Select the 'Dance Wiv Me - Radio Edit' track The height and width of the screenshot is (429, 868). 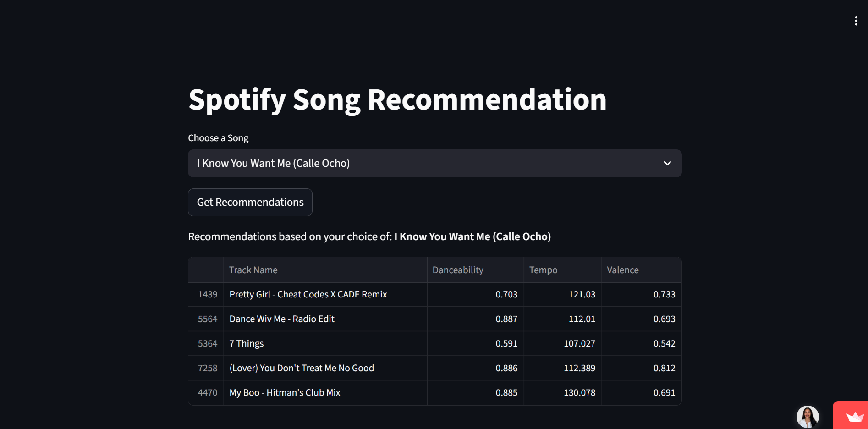coord(282,319)
